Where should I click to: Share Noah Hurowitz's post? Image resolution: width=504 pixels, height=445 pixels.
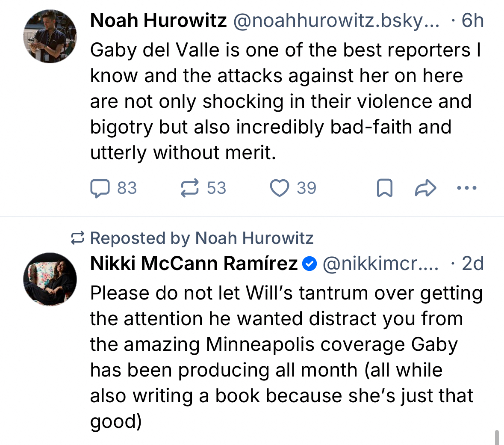(425, 188)
